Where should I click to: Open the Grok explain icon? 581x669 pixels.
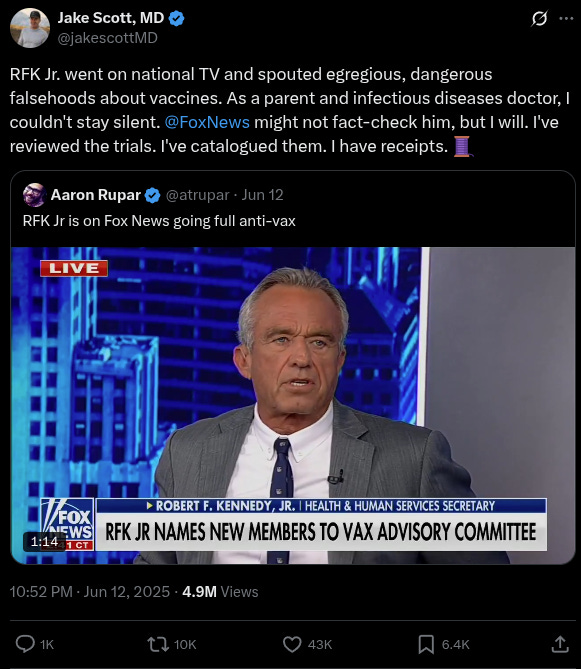coord(539,18)
